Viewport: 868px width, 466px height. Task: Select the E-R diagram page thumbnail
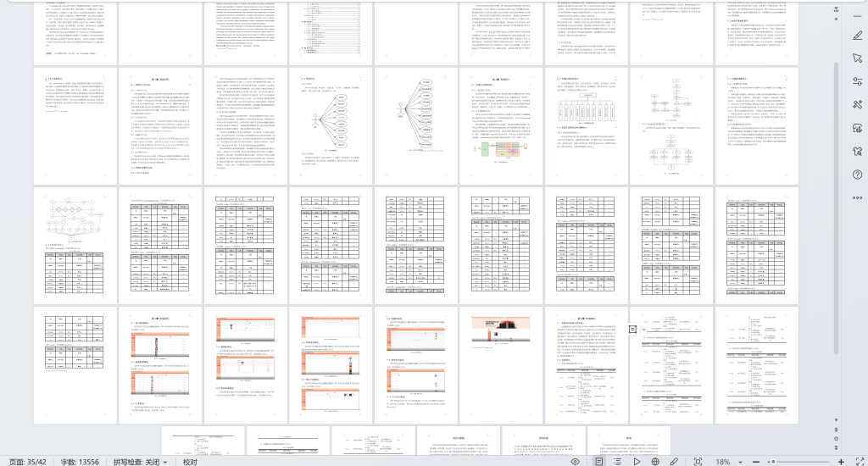(x=75, y=246)
